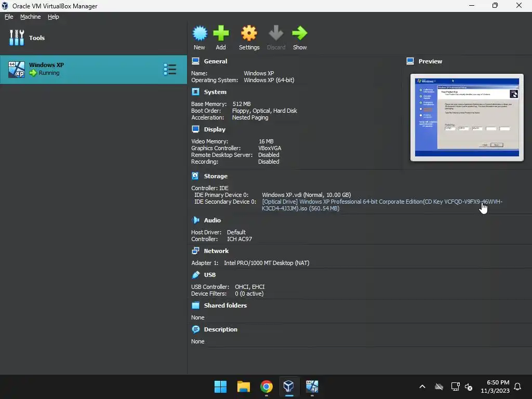Click the Preview section monitor icon
Viewport: 532px width, 399px height.
tap(410, 61)
